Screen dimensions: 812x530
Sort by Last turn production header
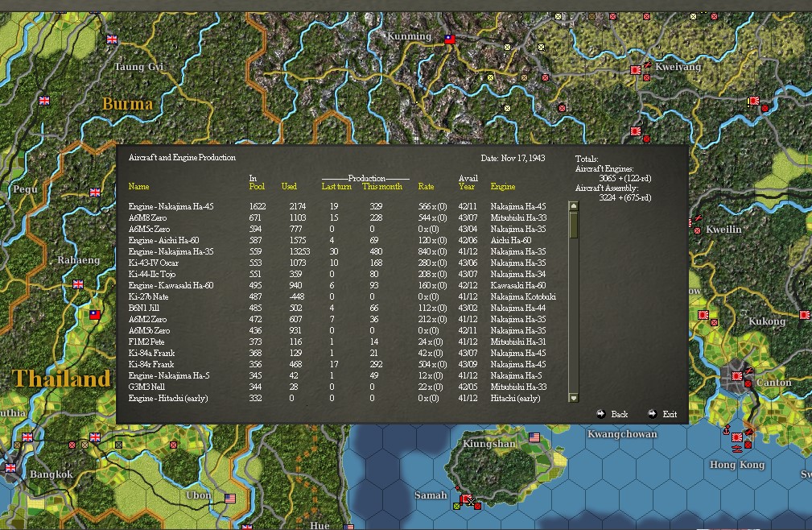336,187
